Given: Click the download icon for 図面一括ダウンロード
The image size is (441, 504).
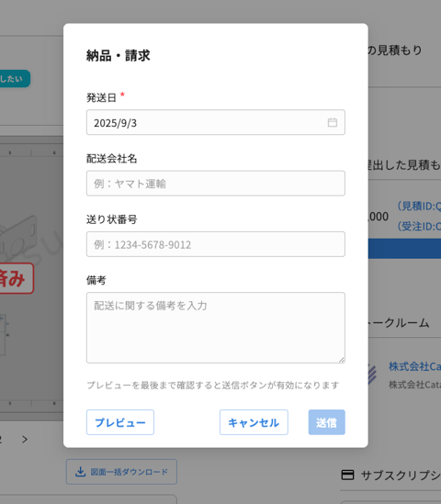Looking at the screenshot, I should 80,472.
